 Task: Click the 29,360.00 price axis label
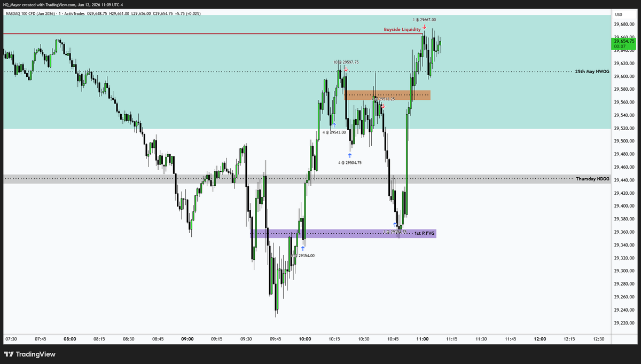tap(624, 232)
